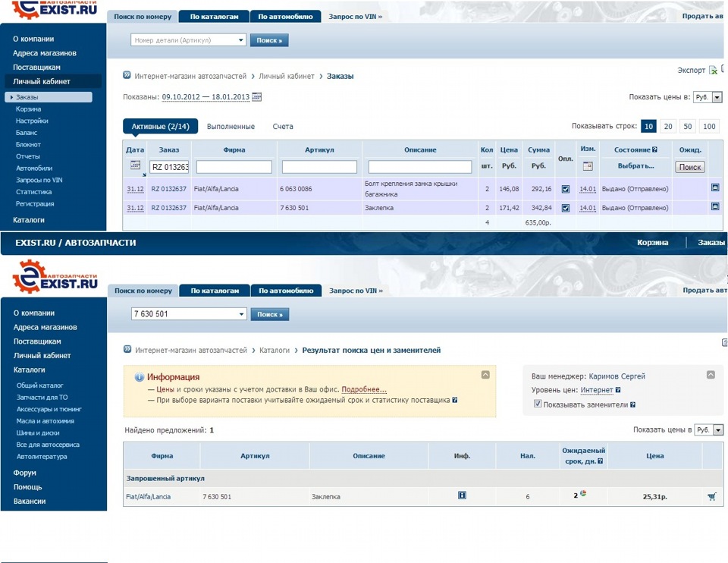Click Личный кабинет breadcrumb link
The image size is (728, 563).
(287, 76)
